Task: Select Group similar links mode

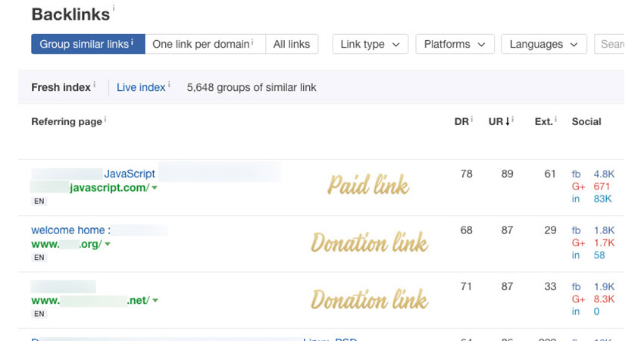Action: pos(88,44)
